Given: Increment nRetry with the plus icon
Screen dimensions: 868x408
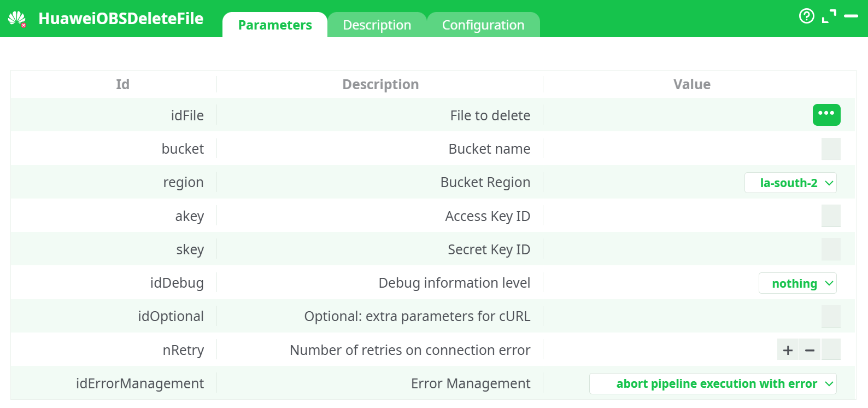Looking at the screenshot, I should click(787, 349).
